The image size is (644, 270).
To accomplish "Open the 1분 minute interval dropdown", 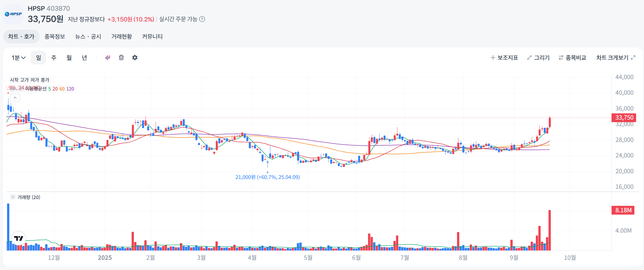I will 19,58.
